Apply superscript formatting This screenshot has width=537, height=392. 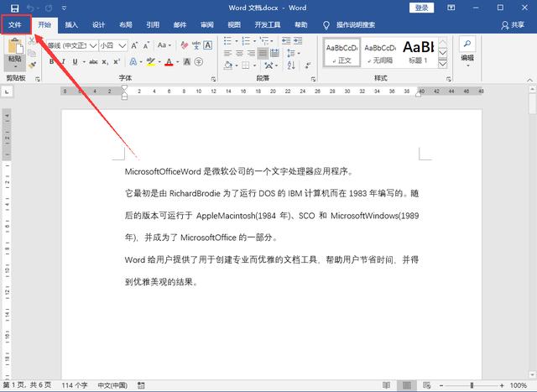pos(117,61)
